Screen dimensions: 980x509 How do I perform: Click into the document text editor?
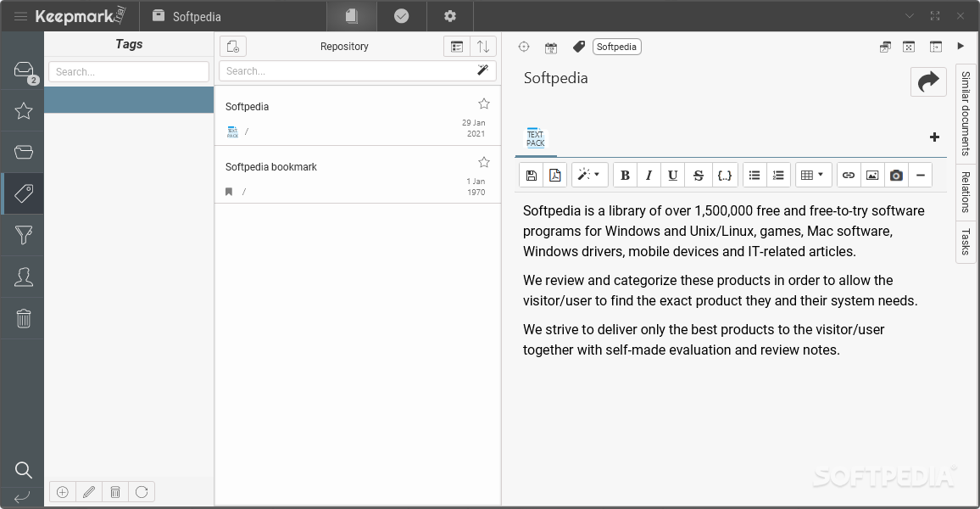coord(732,350)
